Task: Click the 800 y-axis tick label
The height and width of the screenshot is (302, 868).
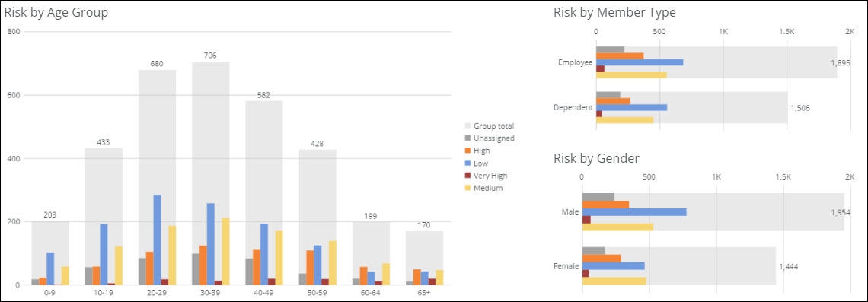Action: coord(14,32)
